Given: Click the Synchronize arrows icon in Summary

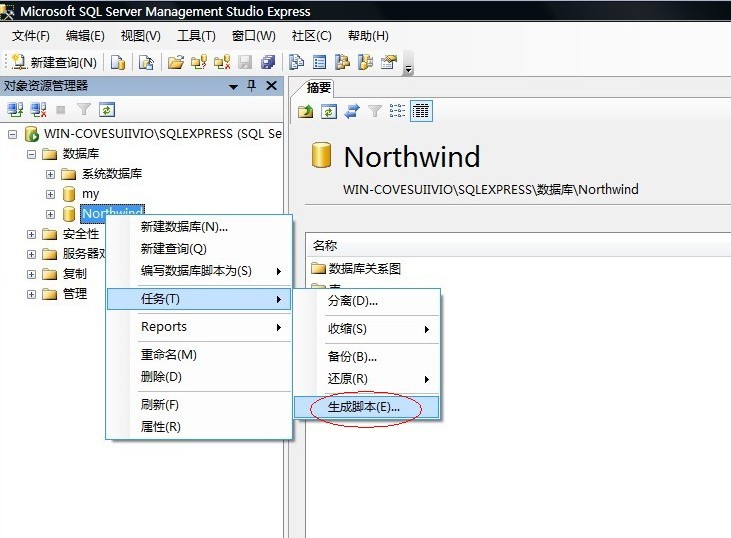Looking at the screenshot, I should click(352, 111).
